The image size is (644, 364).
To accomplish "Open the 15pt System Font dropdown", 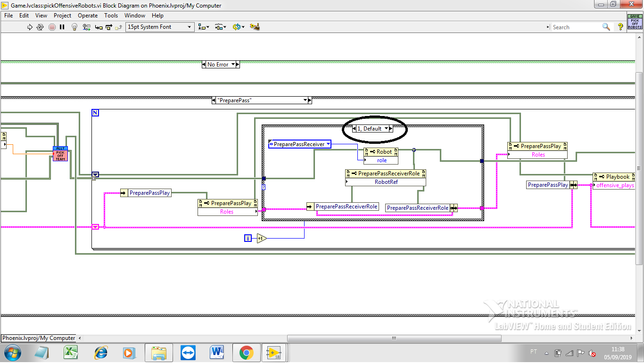I will tap(160, 27).
